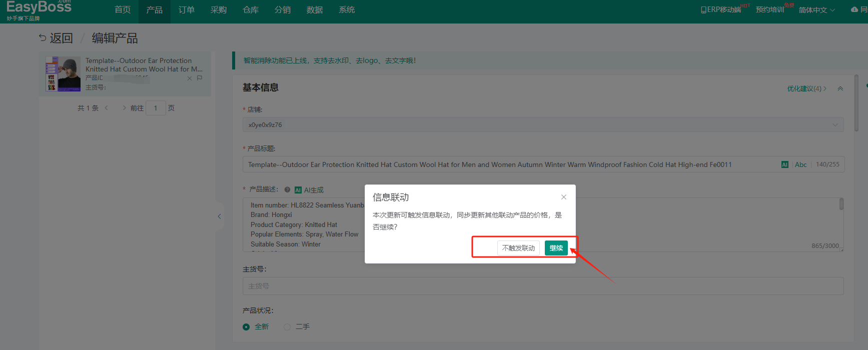Screen dimensions: 868x350
Task: Open the 仓库 menu
Action: [x=251, y=10]
